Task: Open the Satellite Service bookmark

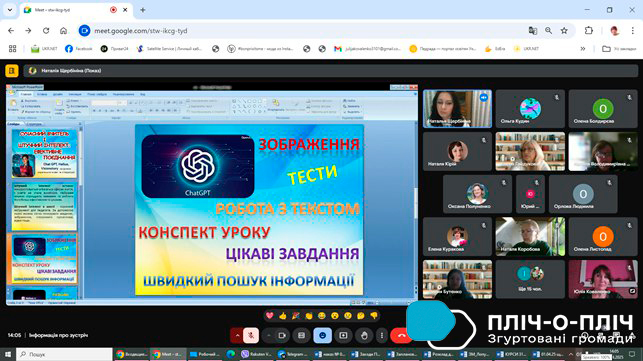Action: (x=169, y=49)
